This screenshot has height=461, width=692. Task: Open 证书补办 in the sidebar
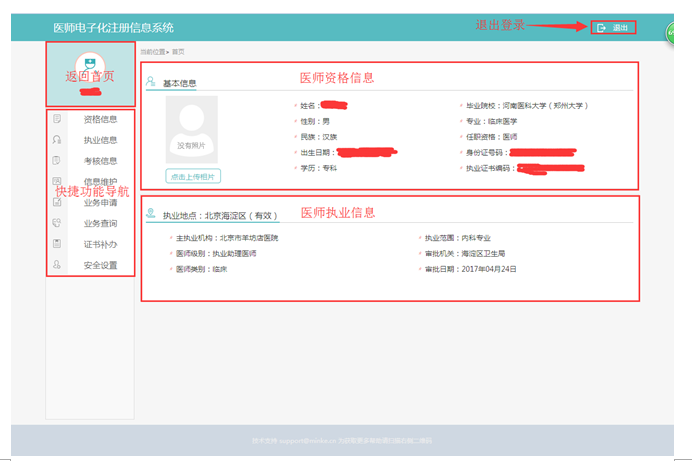100,244
